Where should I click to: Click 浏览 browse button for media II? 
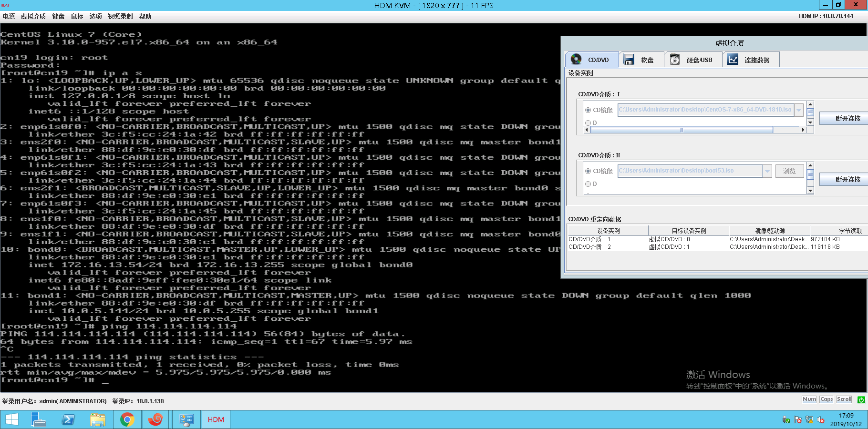pyautogui.click(x=789, y=171)
